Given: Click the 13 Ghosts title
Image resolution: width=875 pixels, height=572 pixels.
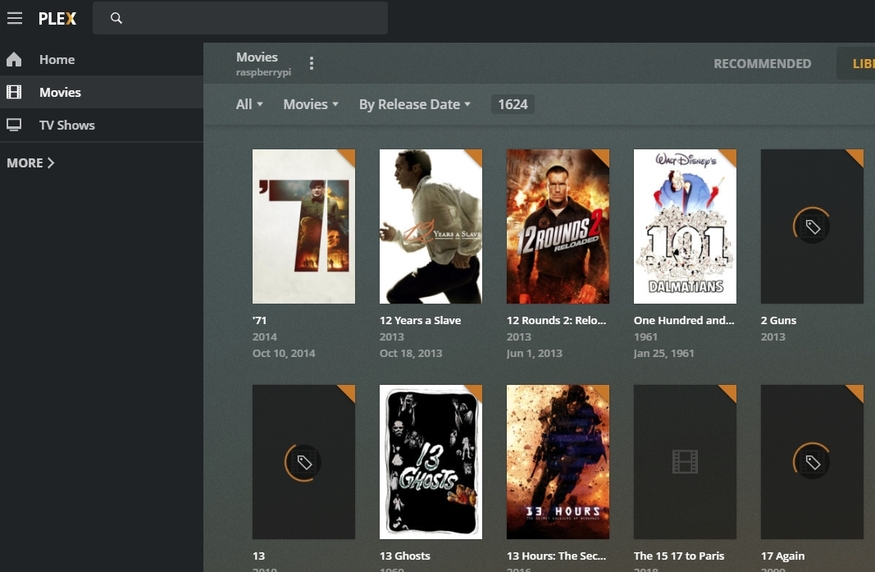Looking at the screenshot, I should (x=405, y=556).
